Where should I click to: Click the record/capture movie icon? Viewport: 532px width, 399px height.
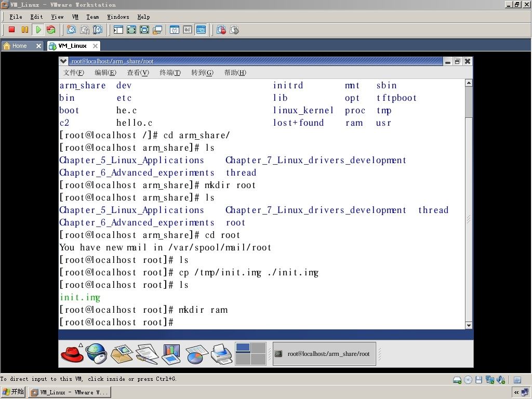pos(221,30)
